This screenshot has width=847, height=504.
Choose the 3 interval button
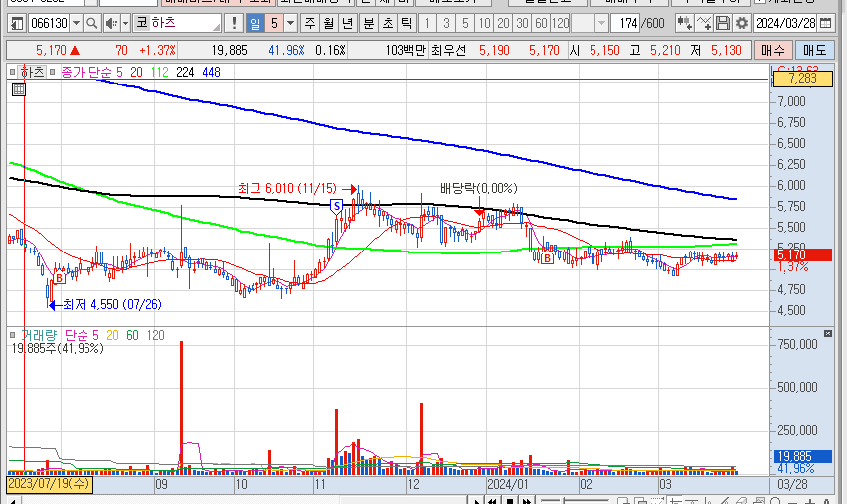click(446, 23)
